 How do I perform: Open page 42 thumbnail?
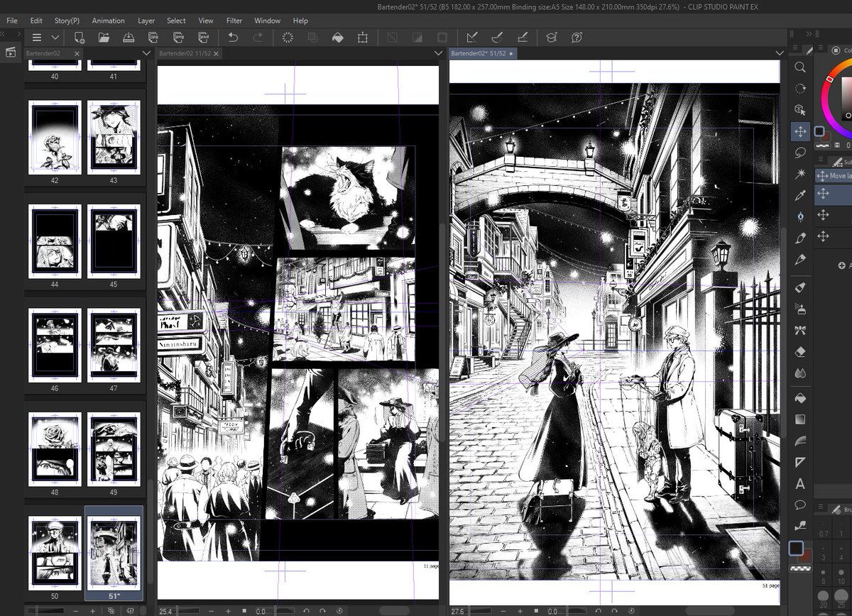(x=55, y=137)
